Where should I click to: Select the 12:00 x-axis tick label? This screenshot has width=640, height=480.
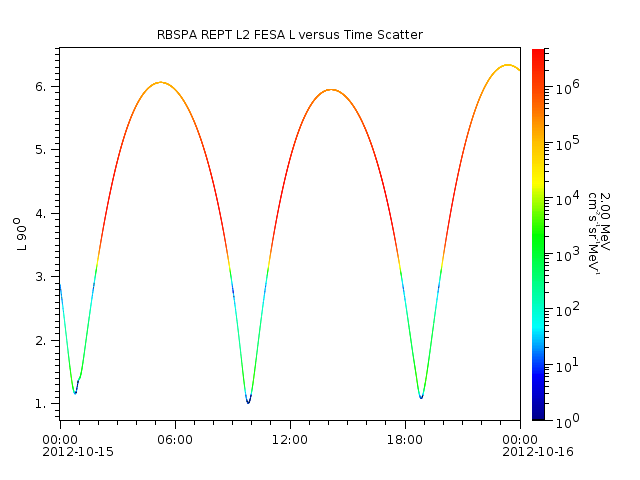(x=289, y=439)
